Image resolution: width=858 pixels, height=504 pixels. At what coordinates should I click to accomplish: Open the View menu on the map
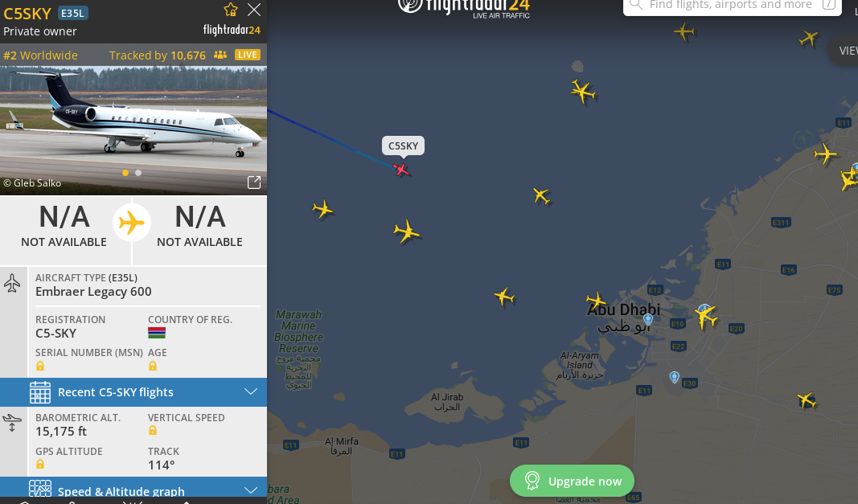pyautogui.click(x=845, y=51)
